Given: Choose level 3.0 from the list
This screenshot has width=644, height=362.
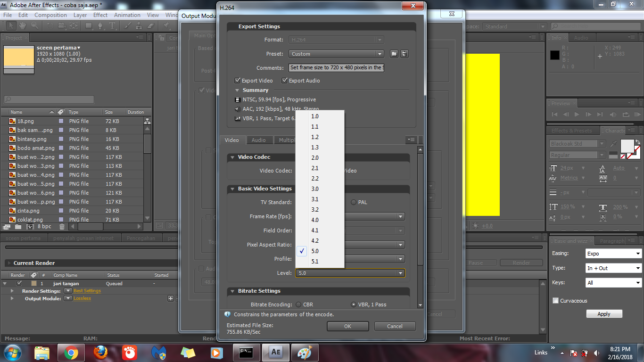Looking at the screenshot, I should (320, 189).
